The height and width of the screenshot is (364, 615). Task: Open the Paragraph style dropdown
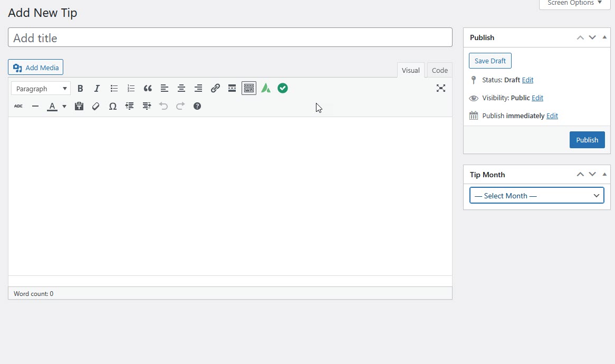[41, 88]
